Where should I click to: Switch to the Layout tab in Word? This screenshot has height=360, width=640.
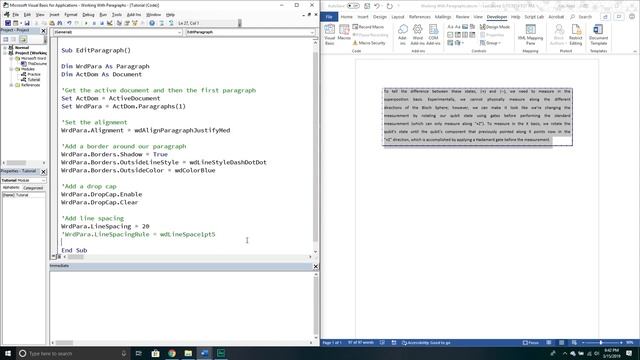click(398, 17)
